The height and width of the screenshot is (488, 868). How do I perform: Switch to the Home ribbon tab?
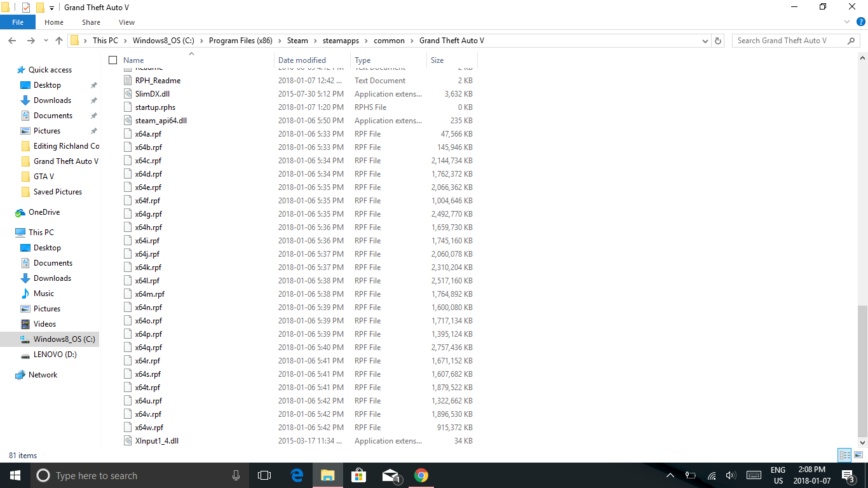point(54,22)
